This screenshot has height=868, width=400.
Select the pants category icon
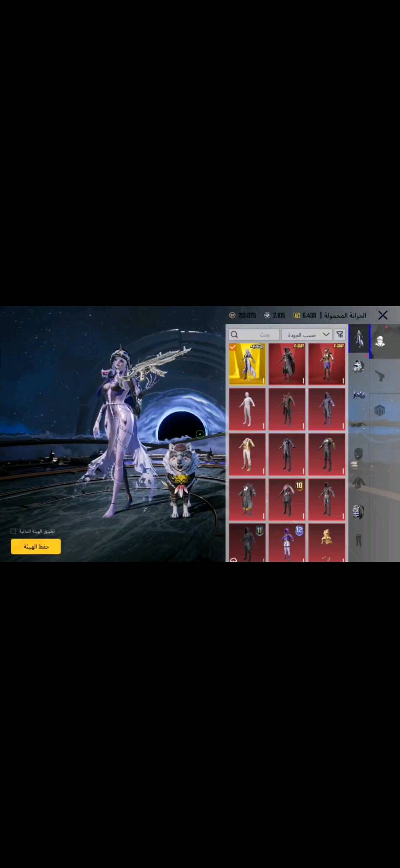(x=359, y=540)
